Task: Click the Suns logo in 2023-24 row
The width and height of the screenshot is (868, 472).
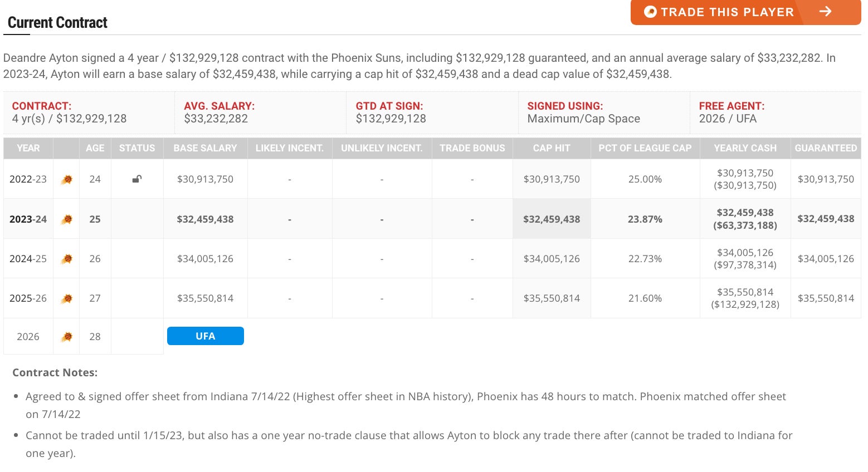Action: tap(66, 219)
